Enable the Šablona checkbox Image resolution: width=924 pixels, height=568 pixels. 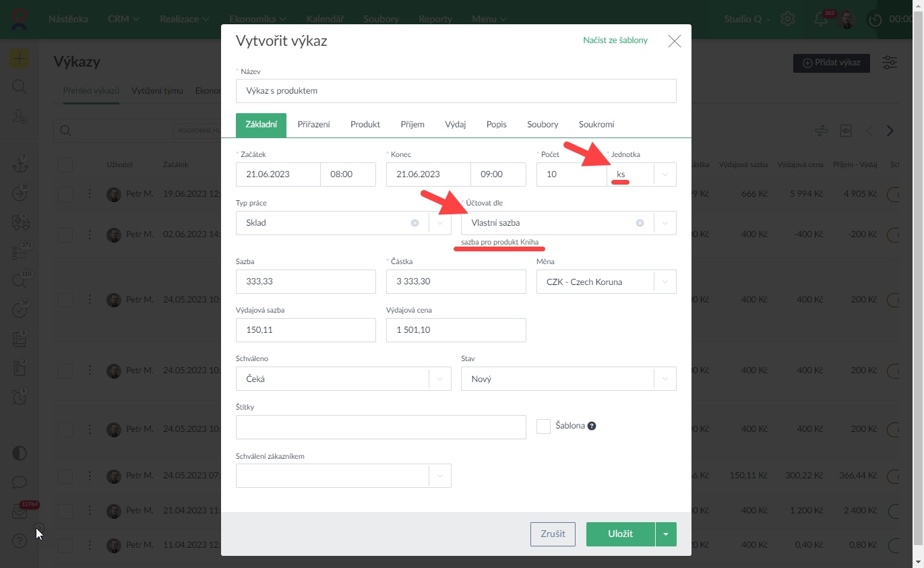[x=543, y=426]
